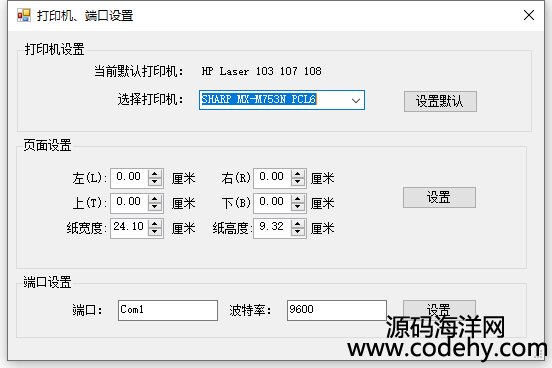Screen dimensions: 552x368
Task: Decrease the left margin value
Action: [155, 182]
